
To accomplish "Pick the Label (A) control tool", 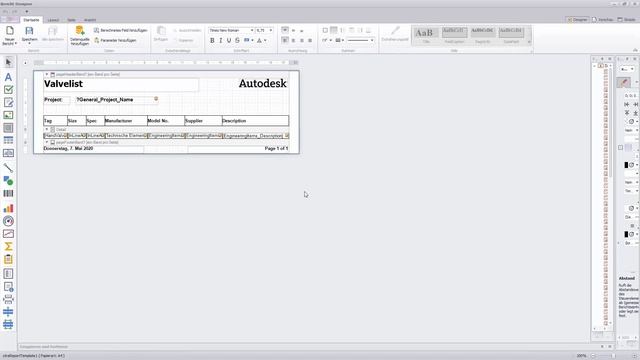I will click(8, 77).
